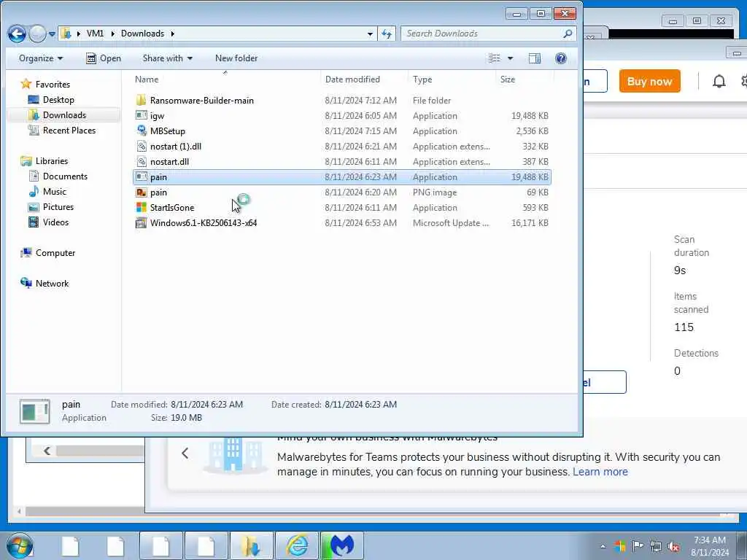
Task: Open the Videos library
Action: (x=55, y=222)
